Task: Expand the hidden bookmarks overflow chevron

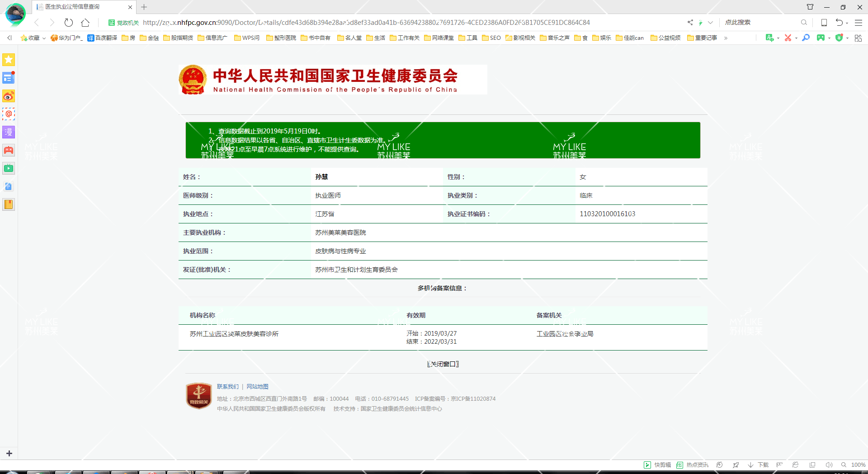Action: pyautogui.click(x=726, y=38)
